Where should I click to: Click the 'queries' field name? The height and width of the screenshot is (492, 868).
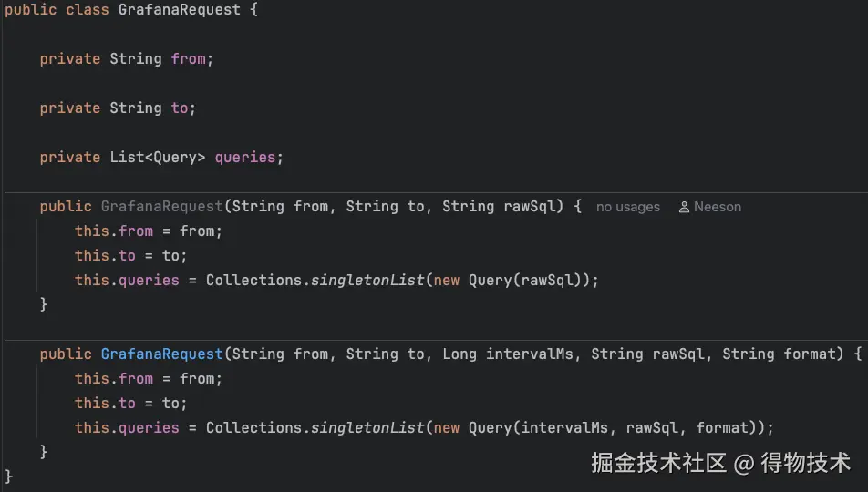click(244, 158)
